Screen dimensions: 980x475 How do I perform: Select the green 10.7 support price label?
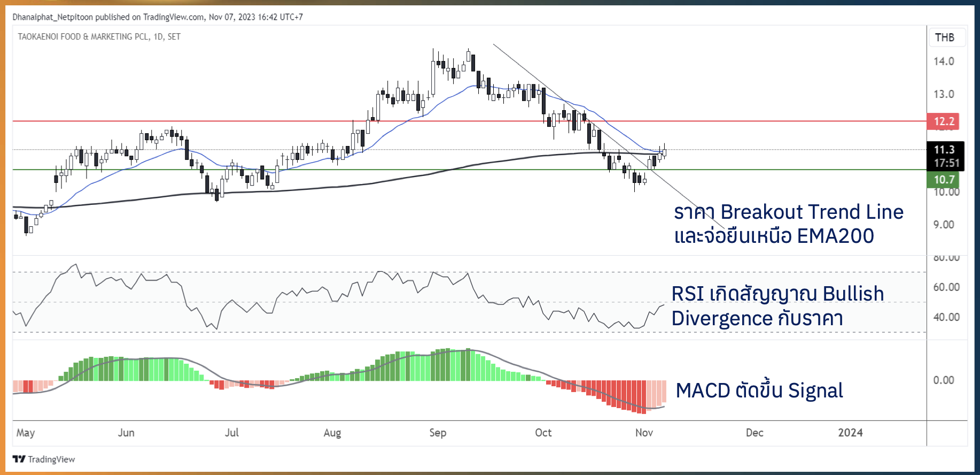click(944, 180)
